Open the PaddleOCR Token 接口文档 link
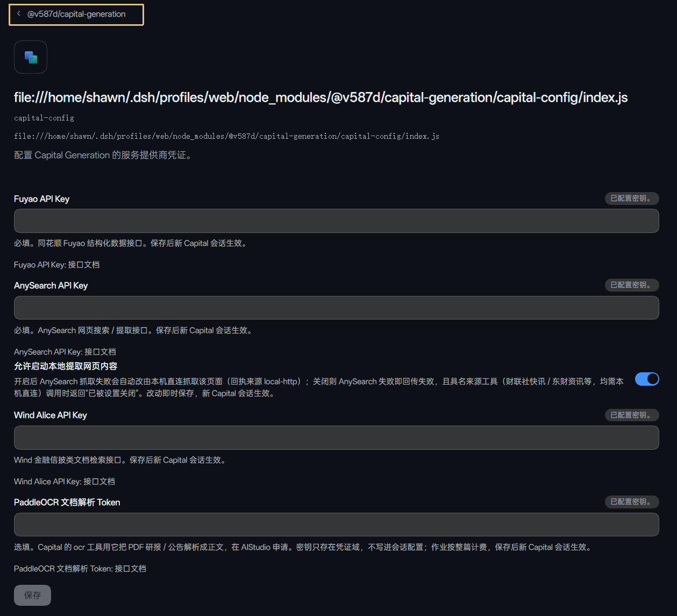 point(130,569)
